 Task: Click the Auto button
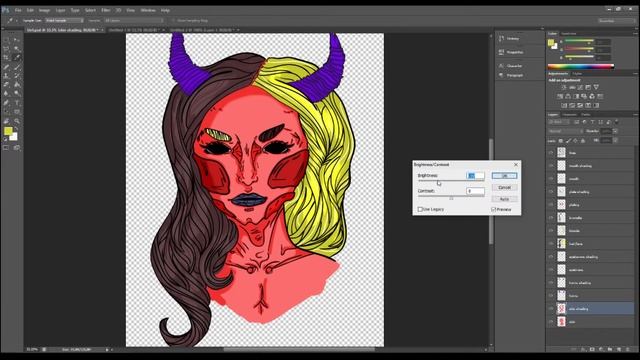pos(504,199)
